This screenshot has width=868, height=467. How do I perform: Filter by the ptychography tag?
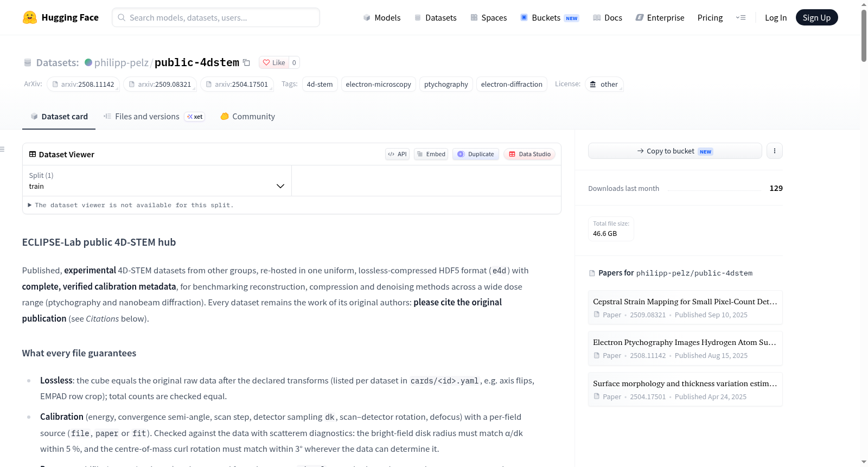pos(446,84)
